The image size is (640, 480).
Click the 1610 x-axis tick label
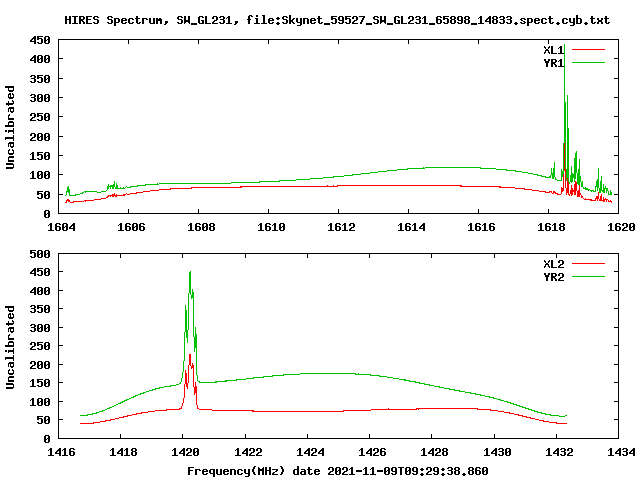click(x=271, y=227)
